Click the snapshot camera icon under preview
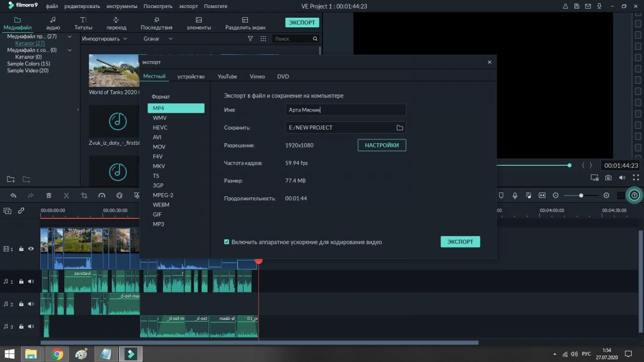Image resolution: width=644 pixels, height=362 pixels. click(608, 178)
